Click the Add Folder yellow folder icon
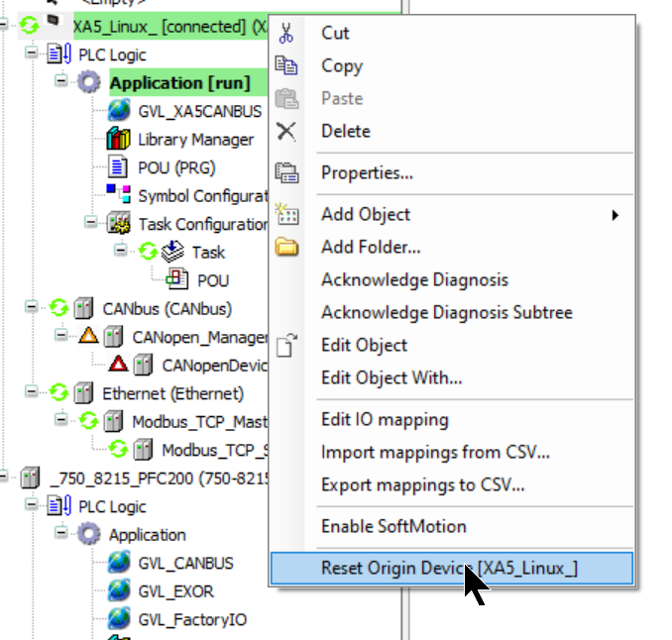The height and width of the screenshot is (640, 672). pos(286,247)
